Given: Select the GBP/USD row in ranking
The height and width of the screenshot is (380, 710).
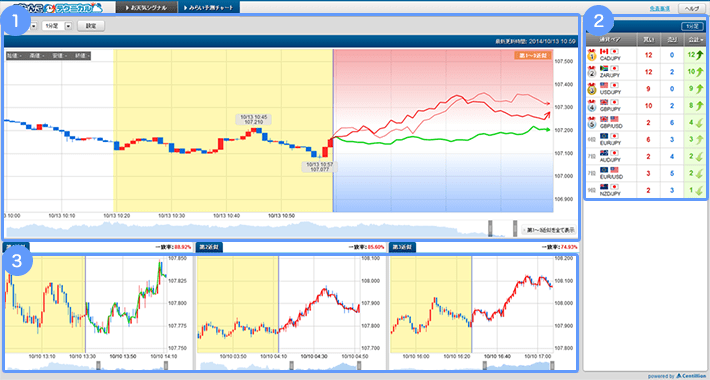Looking at the screenshot, I should [646, 122].
